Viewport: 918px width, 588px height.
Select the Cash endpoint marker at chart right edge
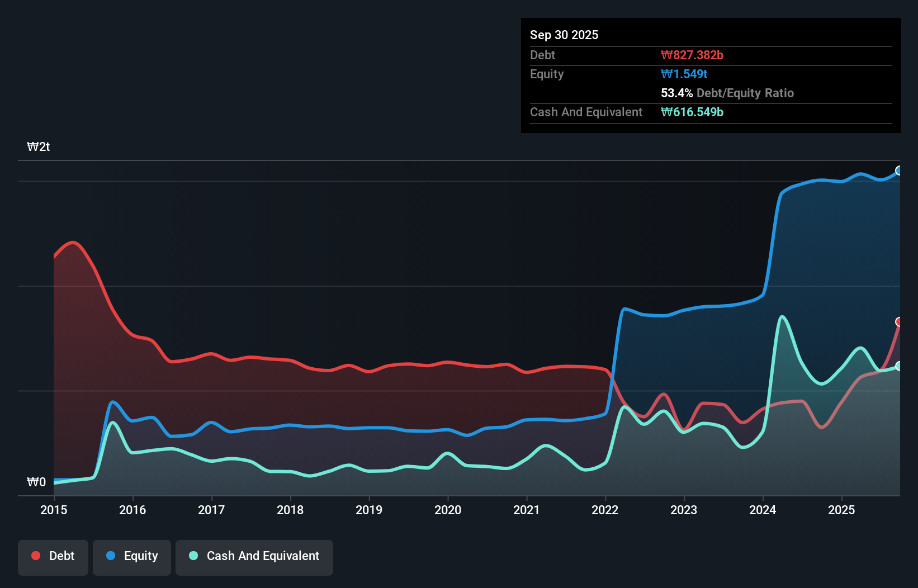point(899,366)
